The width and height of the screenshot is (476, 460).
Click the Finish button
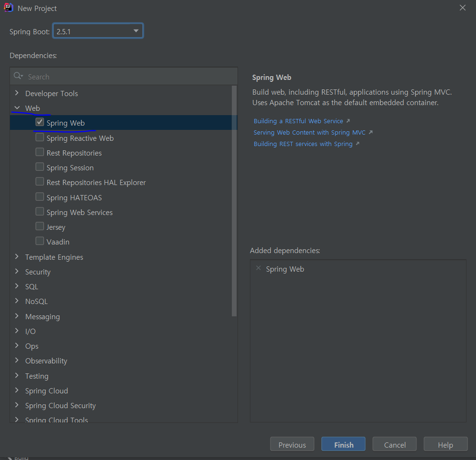point(343,444)
